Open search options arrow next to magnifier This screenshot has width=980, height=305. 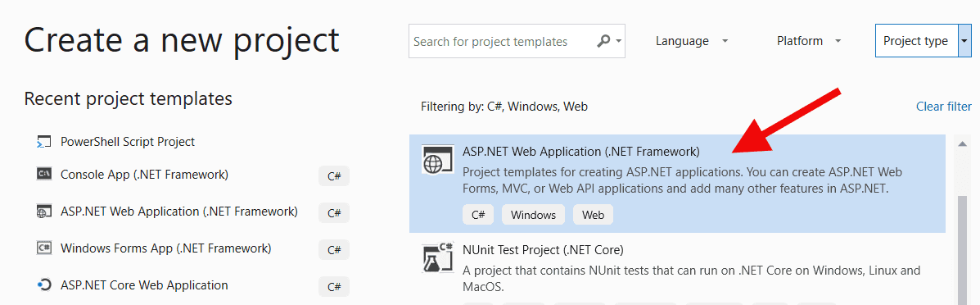[618, 41]
